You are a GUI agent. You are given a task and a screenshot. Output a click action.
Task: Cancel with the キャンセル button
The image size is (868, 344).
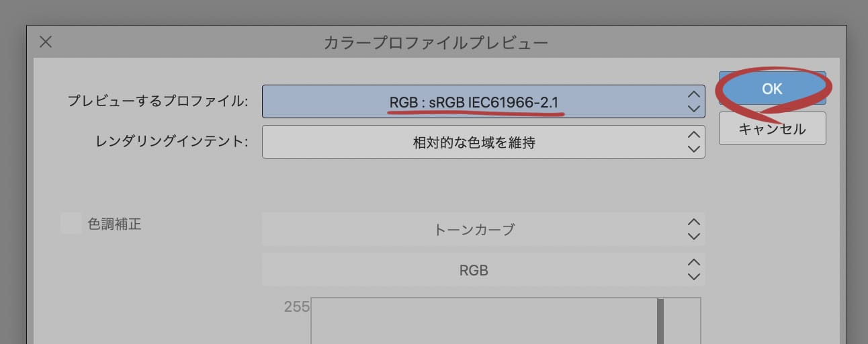point(772,128)
